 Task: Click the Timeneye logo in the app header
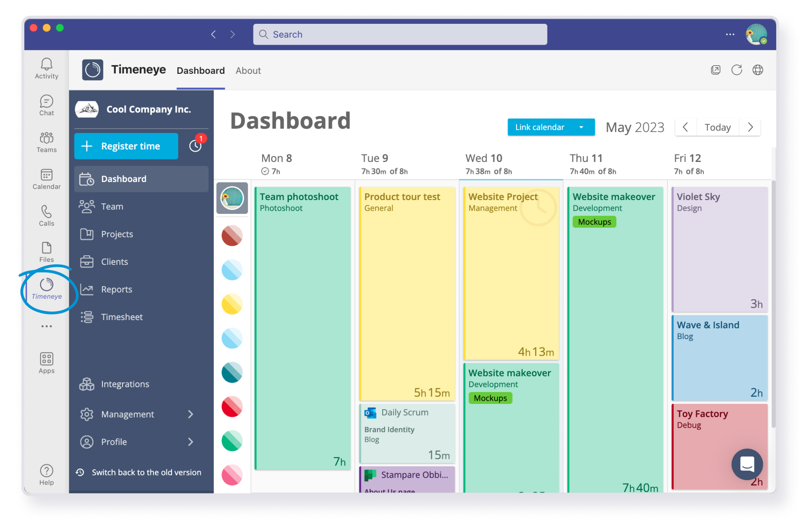click(92, 70)
